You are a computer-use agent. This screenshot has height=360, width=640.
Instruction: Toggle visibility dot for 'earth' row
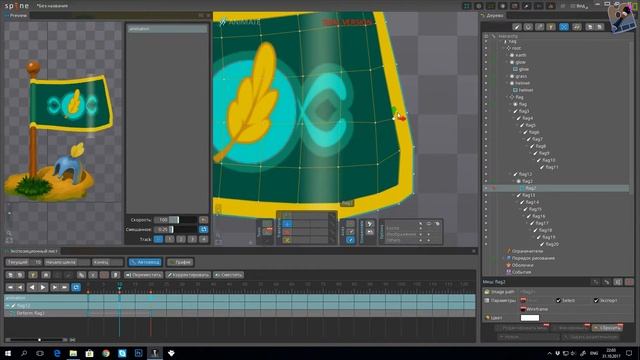(486, 55)
